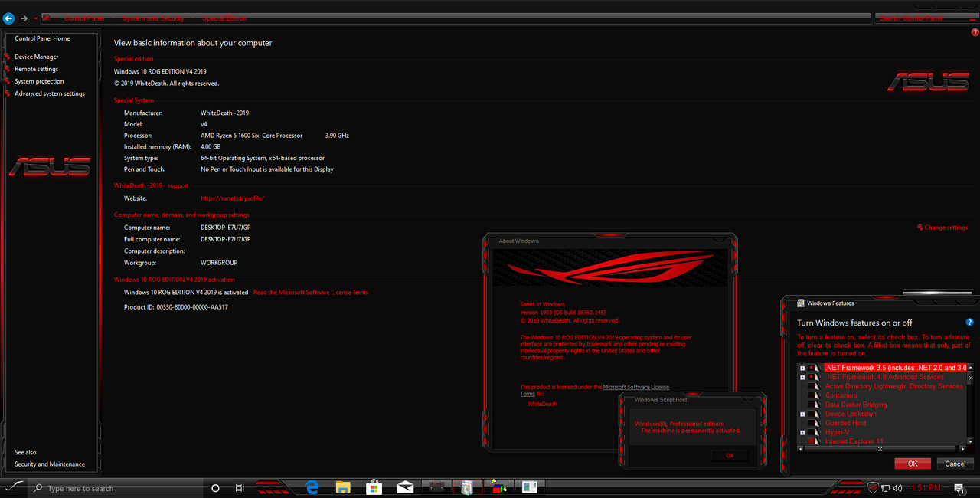This screenshot has width=980, height=498.
Task: Click the colorful blocks taskbar icon
Action: [498, 487]
